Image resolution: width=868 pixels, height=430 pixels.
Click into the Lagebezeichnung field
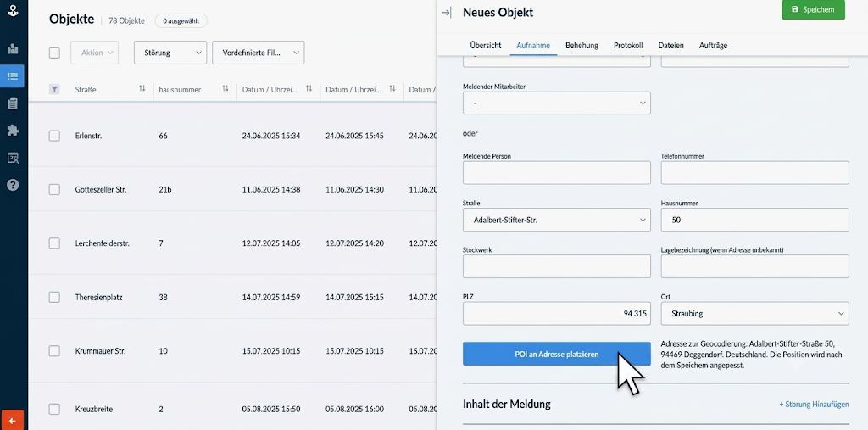coord(755,266)
